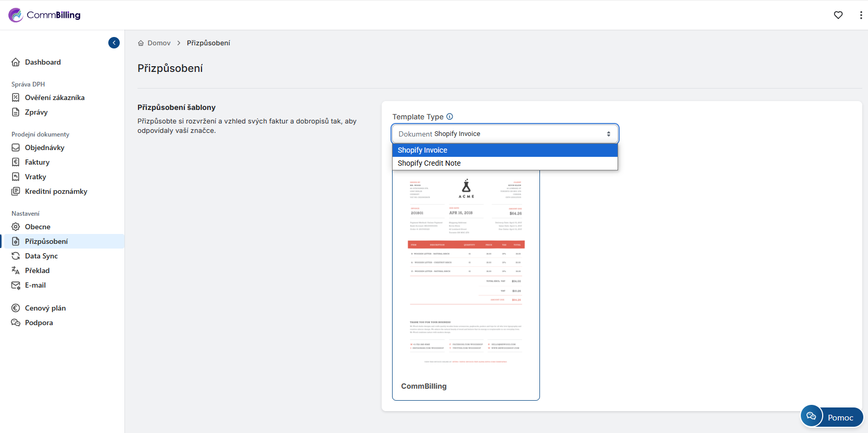Open Ověření zákazníka page
Screen dimensions: 868x433
54,97
